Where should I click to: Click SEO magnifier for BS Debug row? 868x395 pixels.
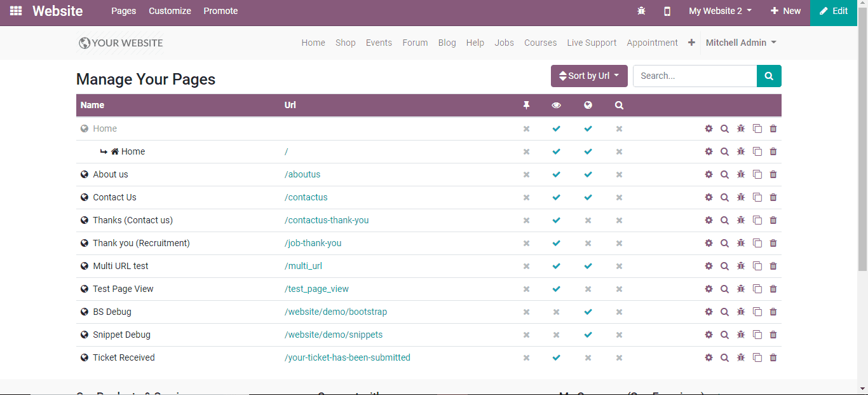724,312
